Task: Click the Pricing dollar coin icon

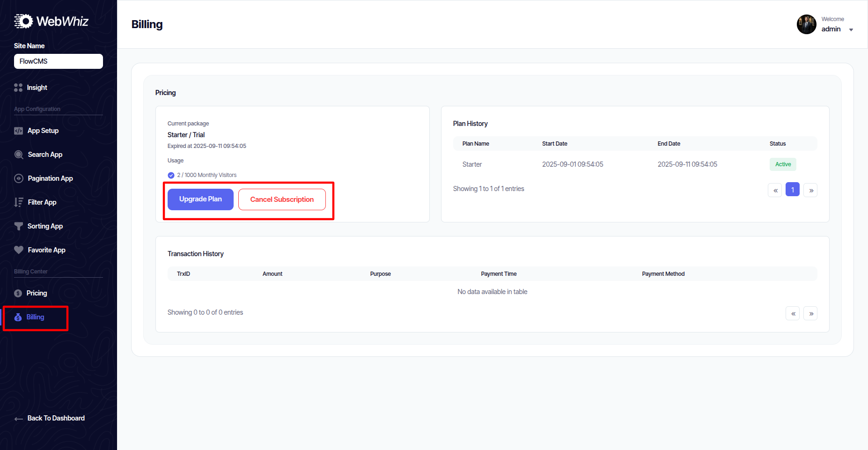Action: tap(18, 293)
